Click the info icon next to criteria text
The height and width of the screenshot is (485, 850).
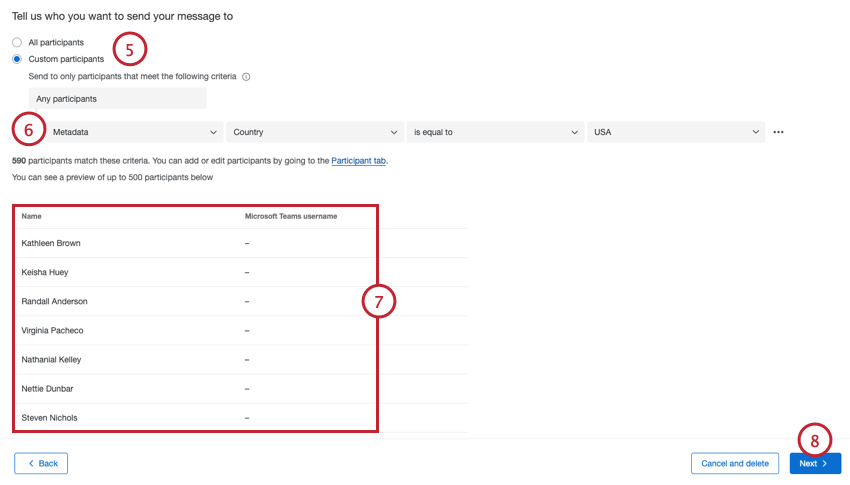coord(246,77)
